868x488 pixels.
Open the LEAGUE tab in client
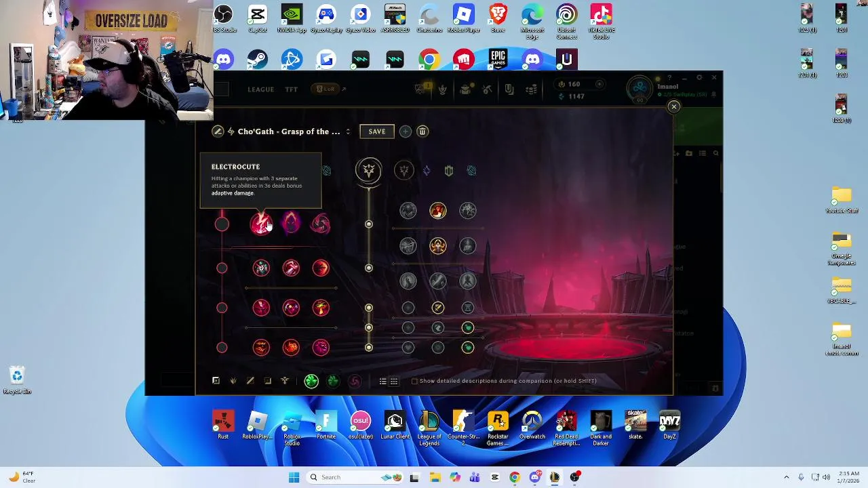pos(261,89)
